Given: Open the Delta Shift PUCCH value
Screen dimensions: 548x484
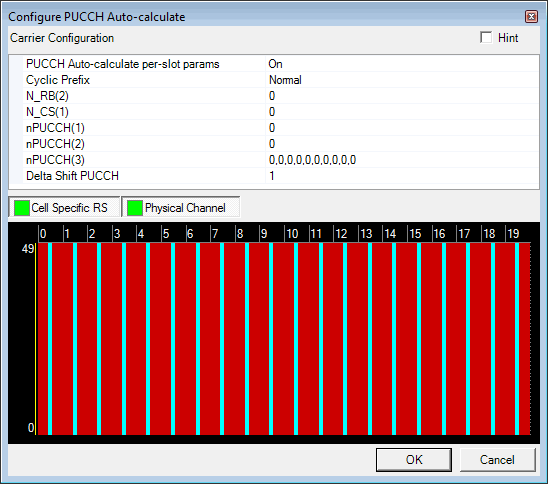Looking at the screenshot, I should (402, 176).
